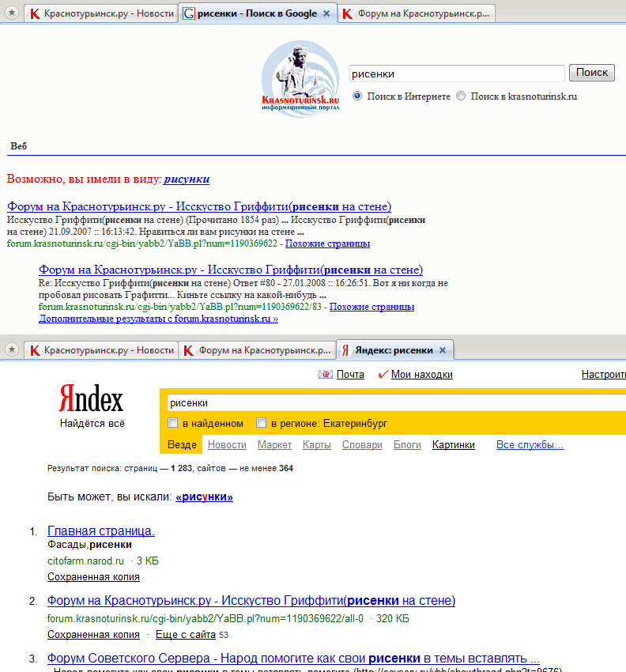The width and height of the screenshot is (626, 672).
Task: Click the Результат поиска page count text
Action: point(170,469)
